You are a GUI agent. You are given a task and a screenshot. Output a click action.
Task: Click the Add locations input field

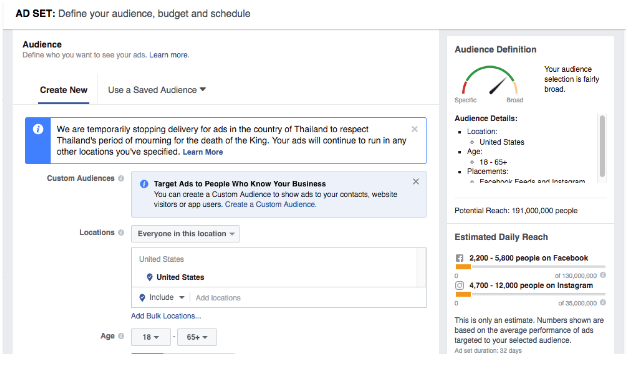pyautogui.click(x=309, y=298)
